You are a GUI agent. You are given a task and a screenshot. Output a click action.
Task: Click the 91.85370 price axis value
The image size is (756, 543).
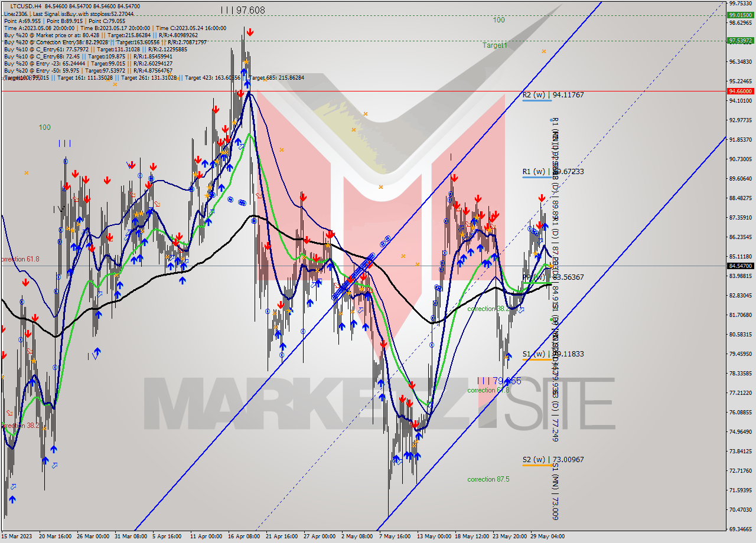[741, 140]
